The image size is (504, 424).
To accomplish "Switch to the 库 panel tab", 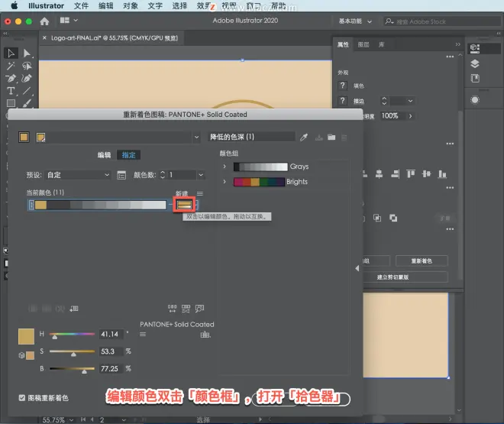I will point(381,44).
